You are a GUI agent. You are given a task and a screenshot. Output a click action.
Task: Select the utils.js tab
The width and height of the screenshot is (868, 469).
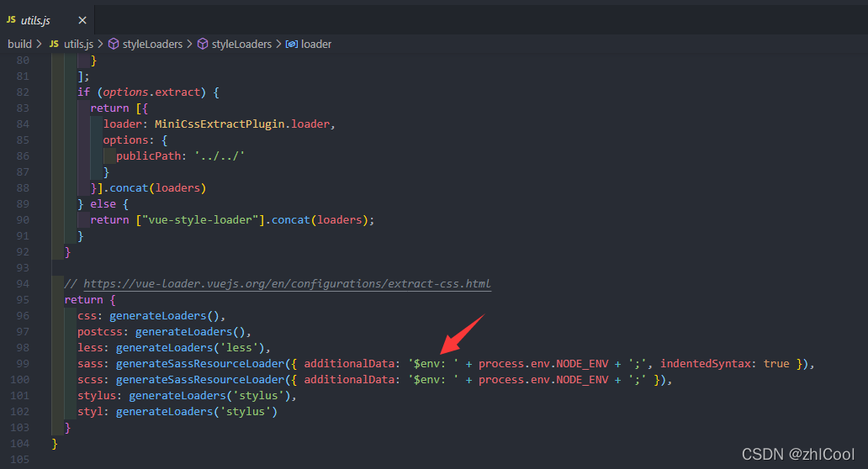pyautogui.click(x=35, y=19)
